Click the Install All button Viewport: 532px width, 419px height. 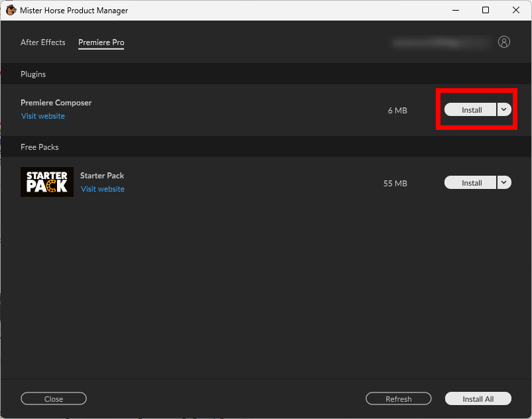pos(478,399)
